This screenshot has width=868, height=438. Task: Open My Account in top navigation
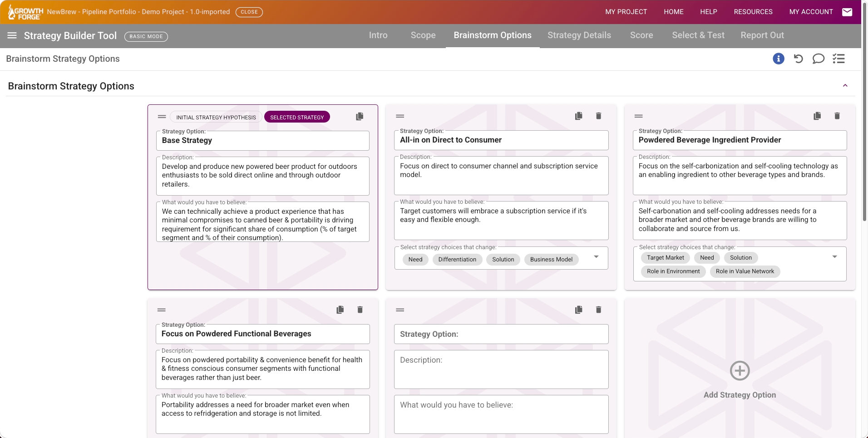[811, 12]
